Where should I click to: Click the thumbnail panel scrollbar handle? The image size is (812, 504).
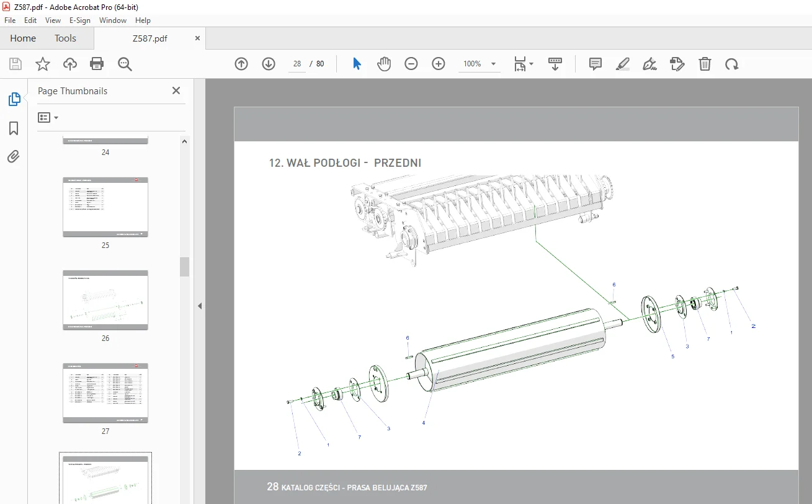(184, 267)
